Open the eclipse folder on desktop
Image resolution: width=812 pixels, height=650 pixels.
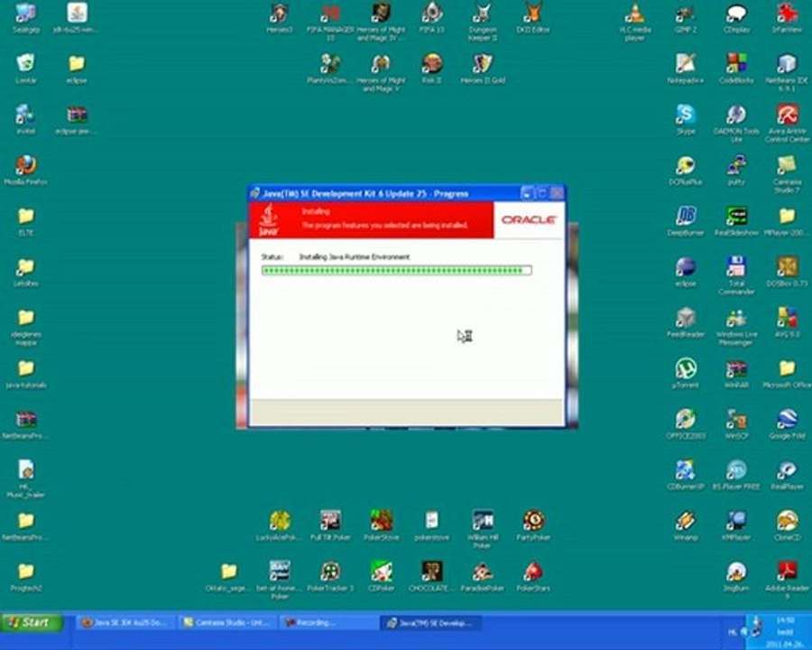pyautogui.click(x=76, y=69)
